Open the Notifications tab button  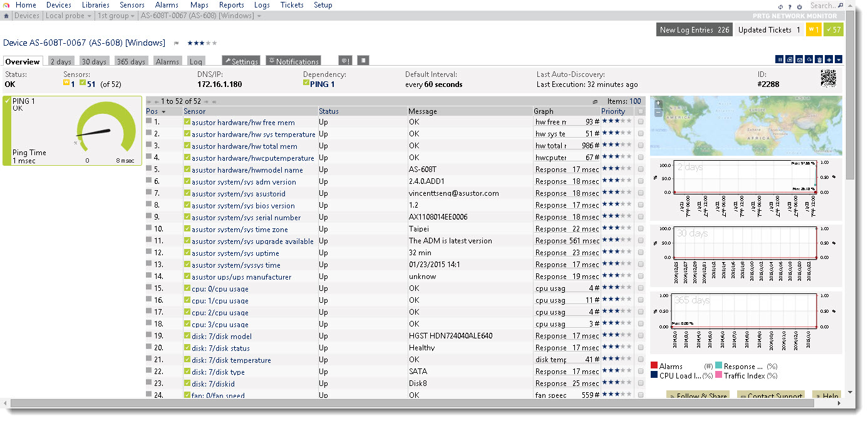293,61
